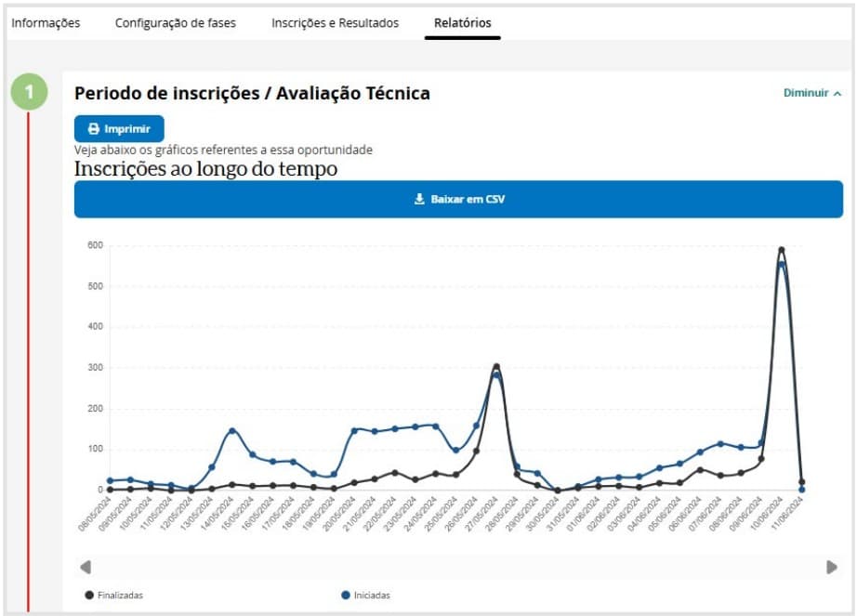Click the black Finalizadas legend dot

pos(89,595)
